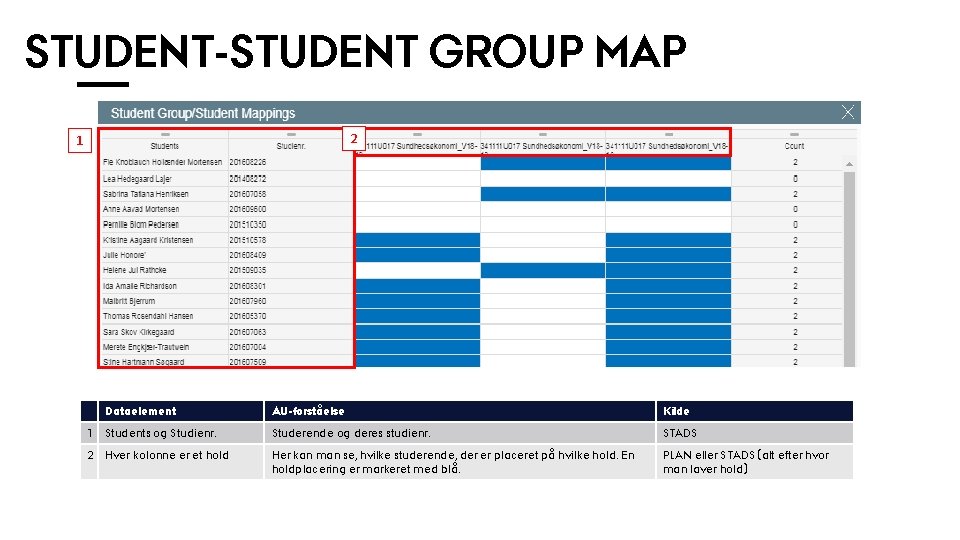The image size is (960, 540).
Task: Click student number 201609600
Action: tap(247, 209)
